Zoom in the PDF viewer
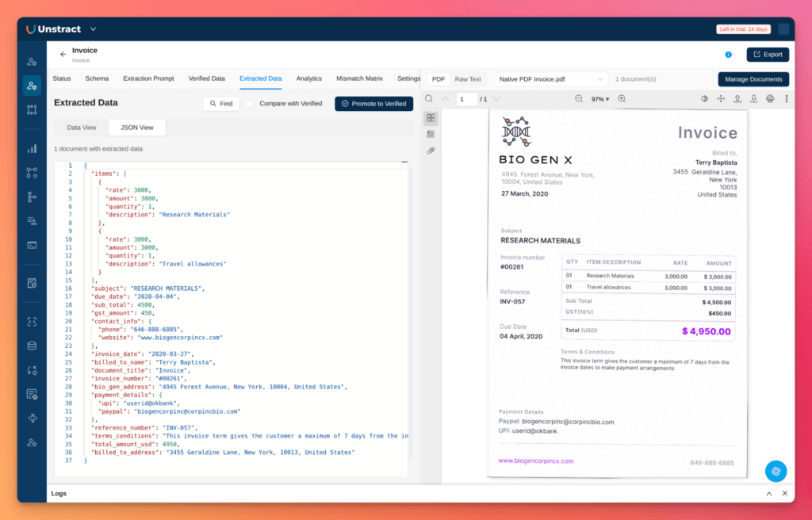This screenshot has height=520, width=812. coord(622,99)
